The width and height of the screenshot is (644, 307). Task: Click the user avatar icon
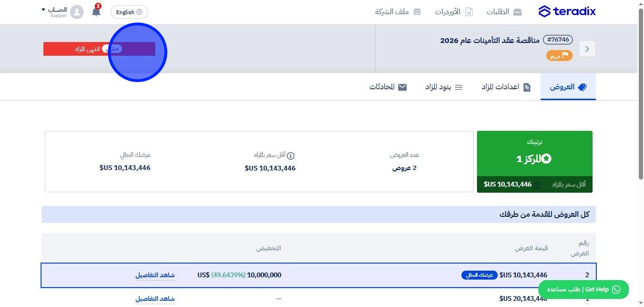click(77, 12)
